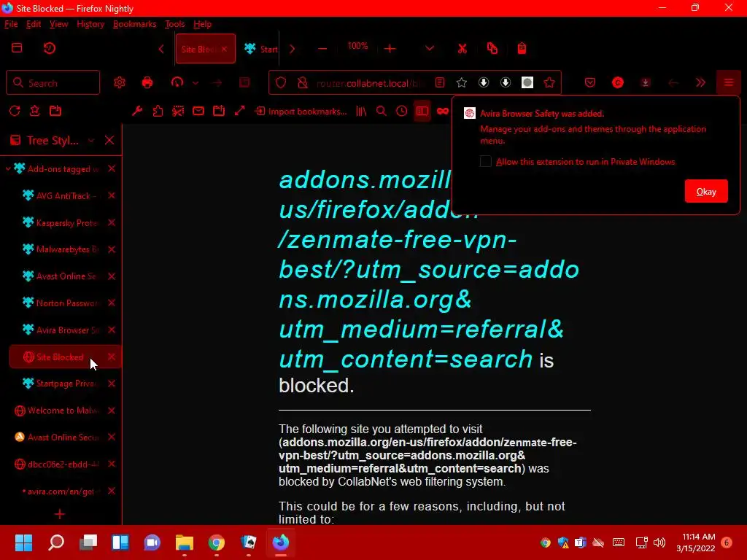Click the magnifier find icon in bookmarks bar

381,111
